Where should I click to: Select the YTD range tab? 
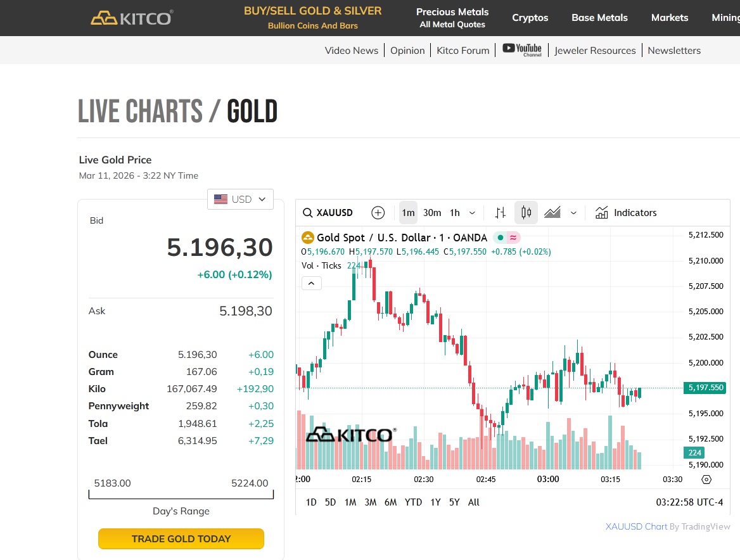tap(412, 502)
